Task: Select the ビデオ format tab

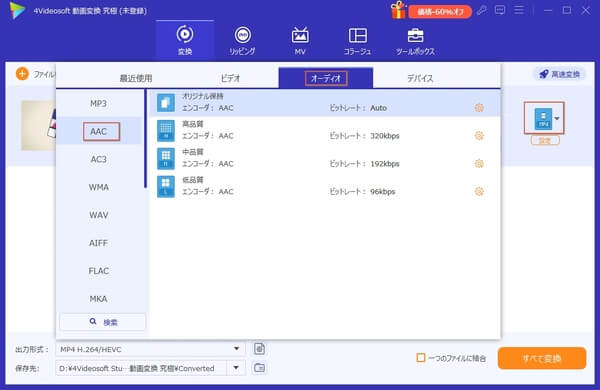Action: [230, 78]
